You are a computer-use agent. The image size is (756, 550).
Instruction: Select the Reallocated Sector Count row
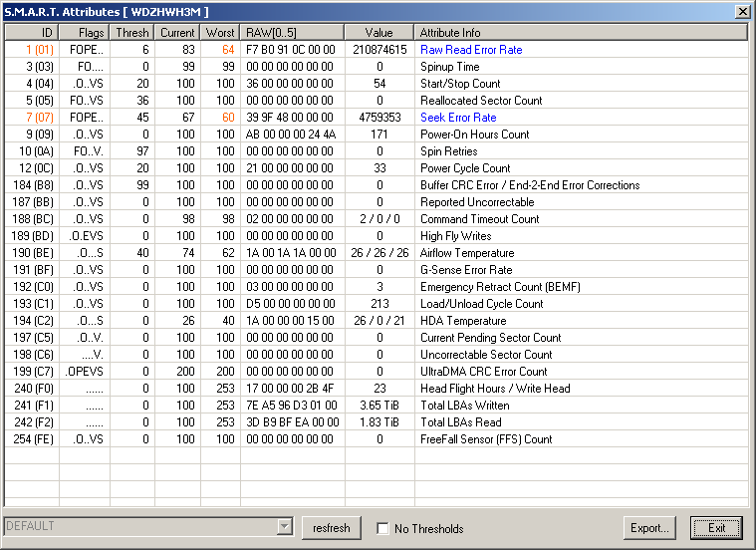[x=480, y=101]
